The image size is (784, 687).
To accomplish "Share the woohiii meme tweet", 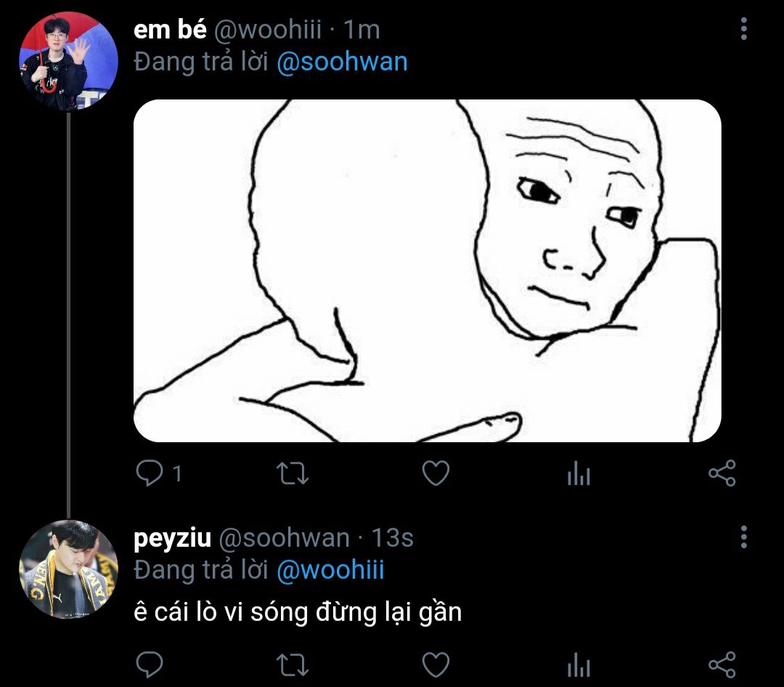I will pyautogui.click(x=722, y=473).
